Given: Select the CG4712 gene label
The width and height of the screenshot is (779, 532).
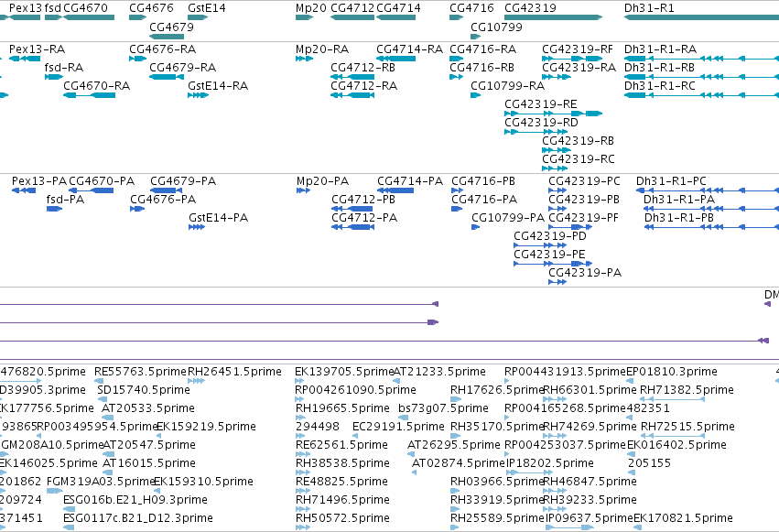Looking at the screenshot, I should (352, 8).
